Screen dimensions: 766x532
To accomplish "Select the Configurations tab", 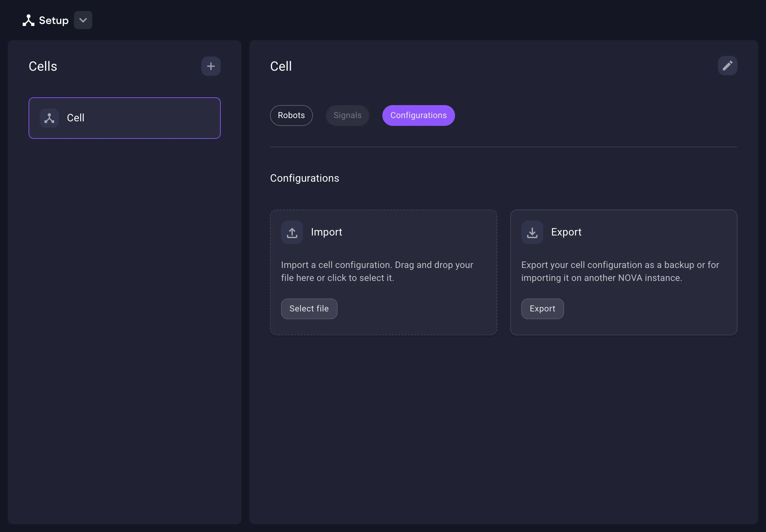I will point(418,115).
